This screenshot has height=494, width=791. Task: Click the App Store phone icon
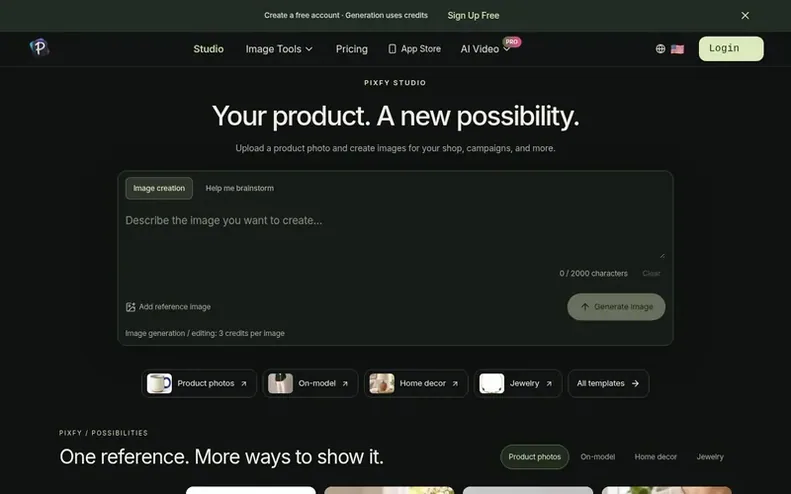(x=392, y=49)
